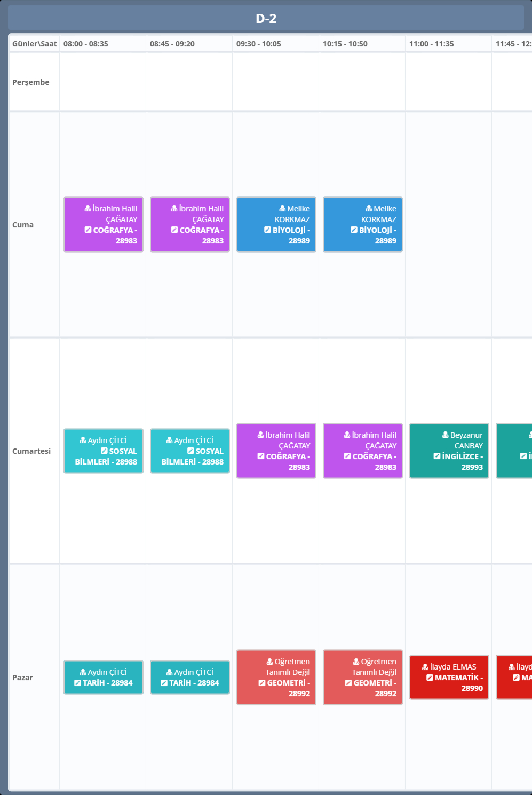Screen dimensions: 532x795
Task: Click teacher icon on Cumartesi 10:15 İbrahim Halil card
Action: (x=347, y=435)
